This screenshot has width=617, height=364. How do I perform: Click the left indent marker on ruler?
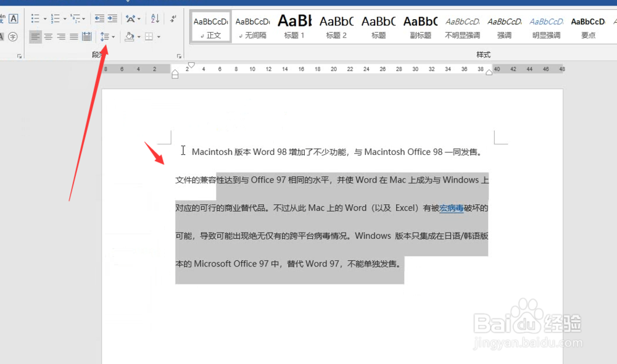tap(175, 74)
